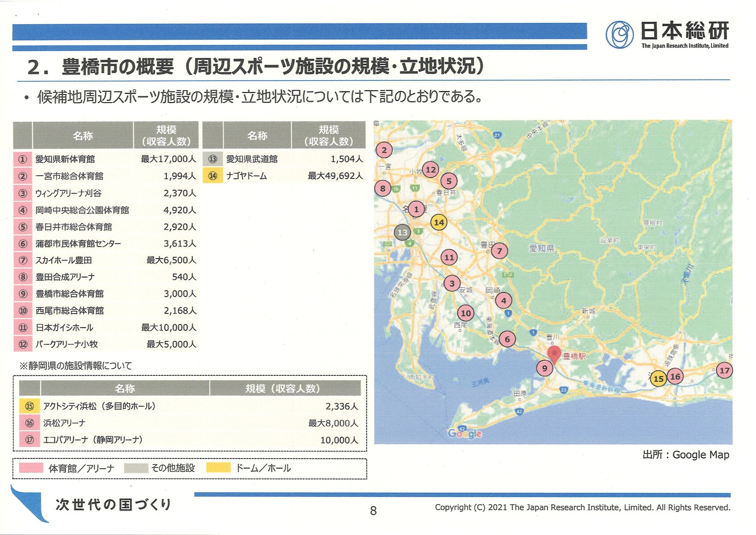Click map marker 3 near 安城
Screen dimensions: 756x535
click(x=452, y=284)
